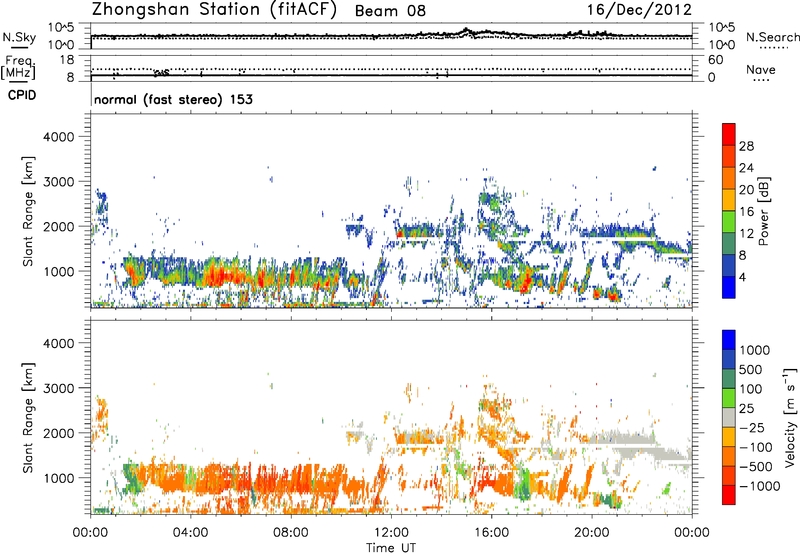
Task: Click Velocity colorbar value -500
Action: tap(755, 466)
